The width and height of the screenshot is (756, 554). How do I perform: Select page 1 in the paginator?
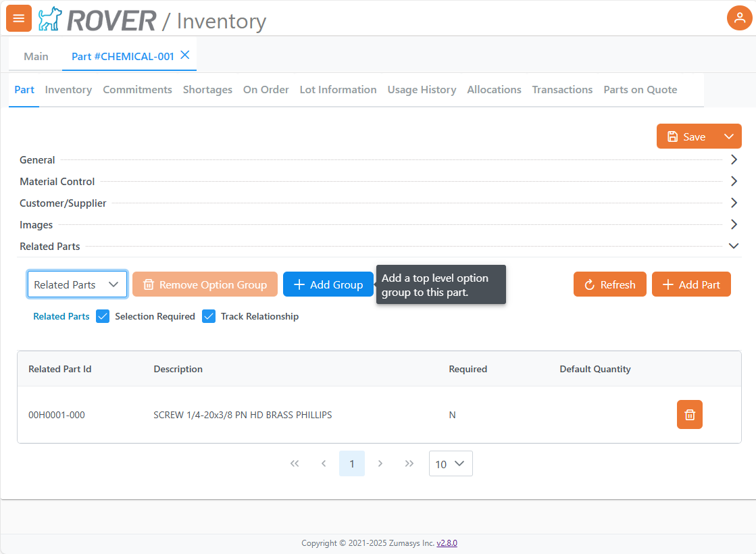click(352, 463)
